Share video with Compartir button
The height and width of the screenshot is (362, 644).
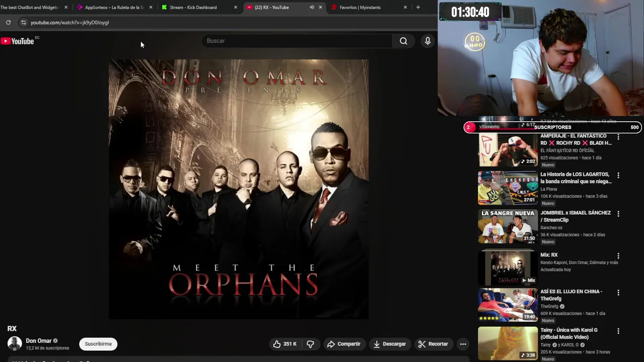[x=344, y=344]
